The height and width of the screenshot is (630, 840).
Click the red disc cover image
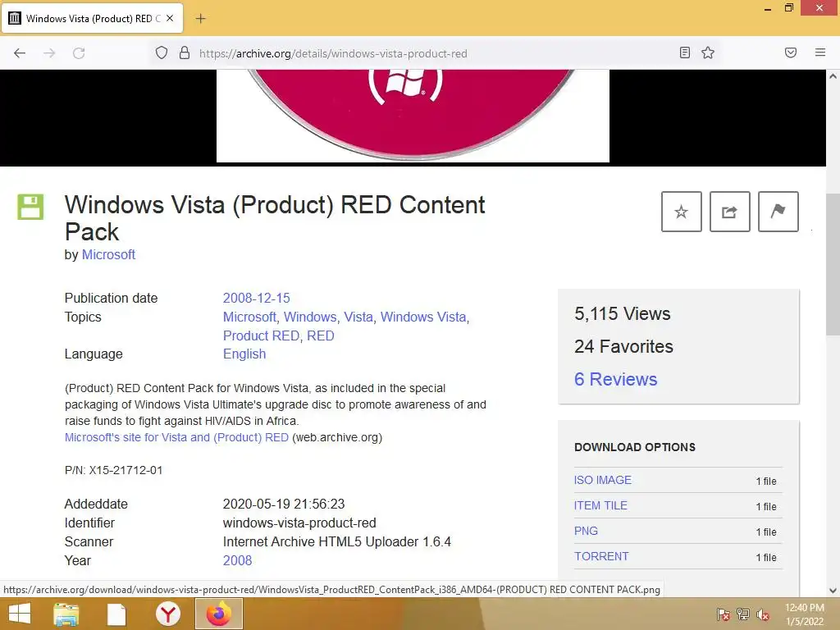(x=413, y=115)
